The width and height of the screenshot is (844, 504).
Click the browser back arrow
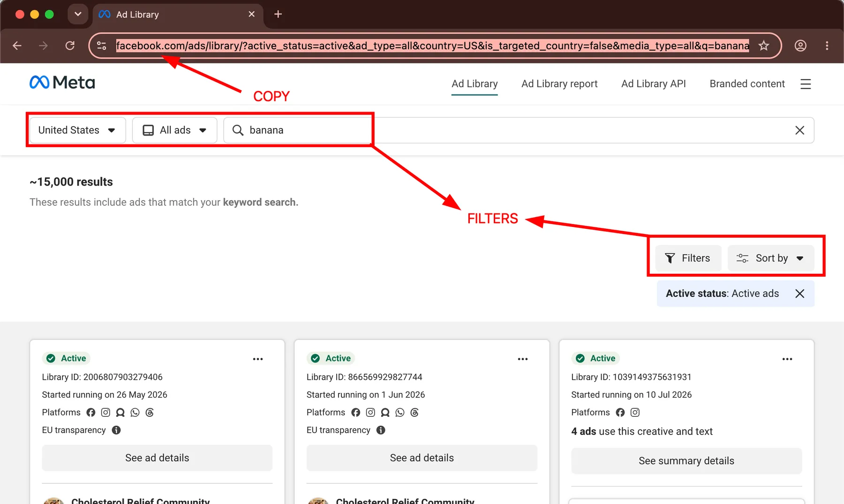[x=17, y=45]
